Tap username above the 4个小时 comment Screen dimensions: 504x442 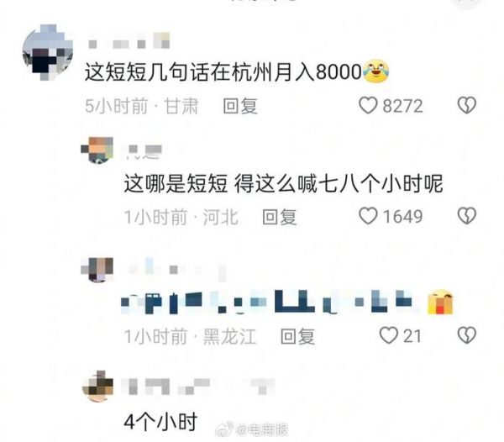tap(197, 386)
